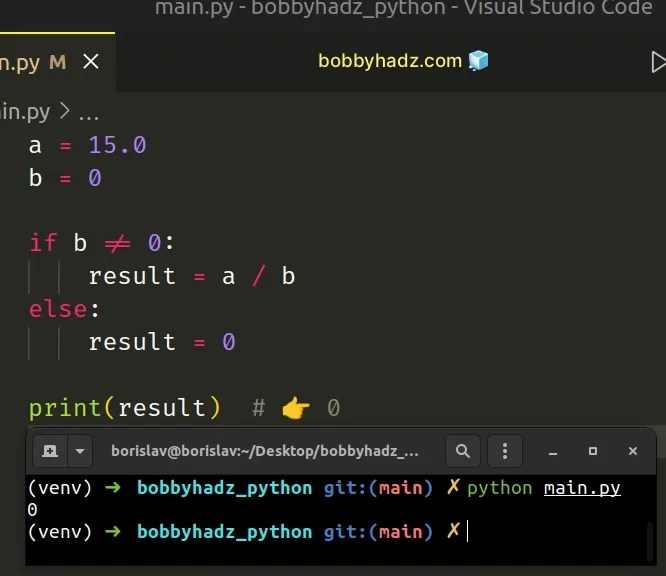Select the main.py tab
This screenshot has height=576, width=666.
[x=57, y=62]
